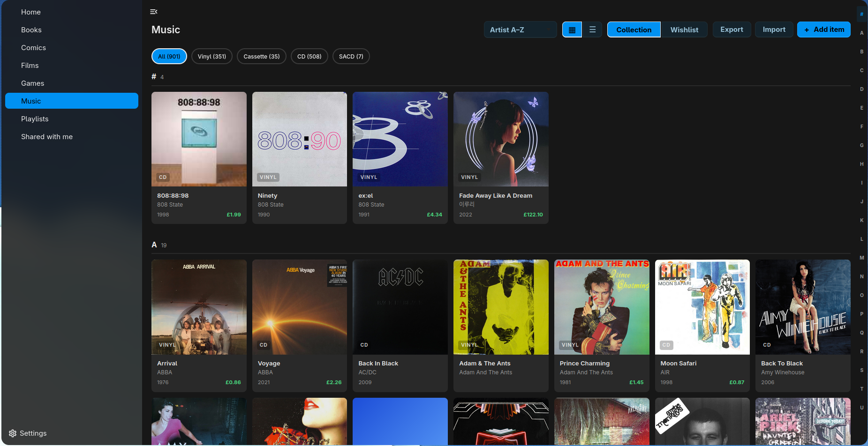Screen dimensions: 868x446
Task: Click the £4.34 price on ex:el
Action: click(434, 215)
